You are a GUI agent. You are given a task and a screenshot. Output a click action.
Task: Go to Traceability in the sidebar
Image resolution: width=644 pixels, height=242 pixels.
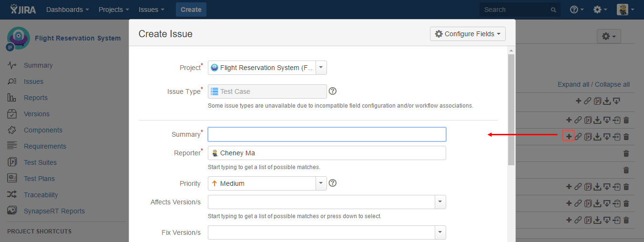(x=41, y=195)
